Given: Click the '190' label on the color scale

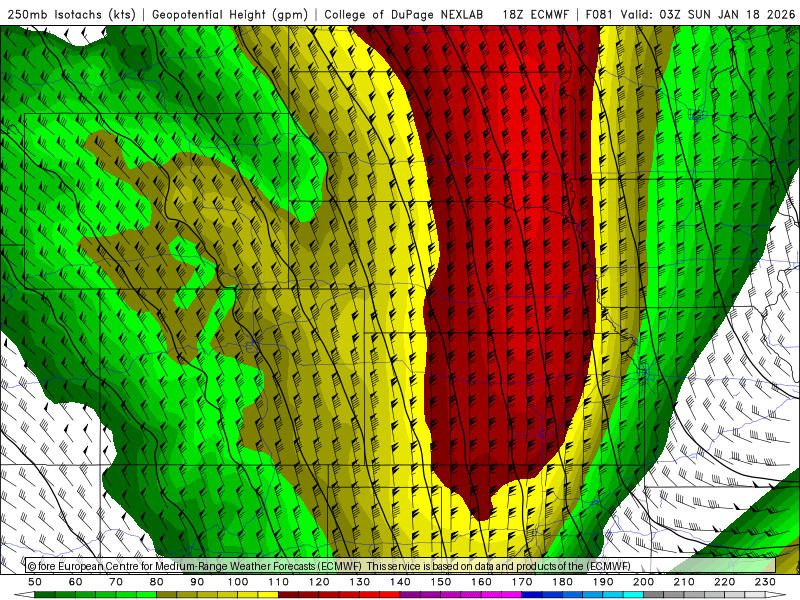Looking at the screenshot, I should point(603,582).
